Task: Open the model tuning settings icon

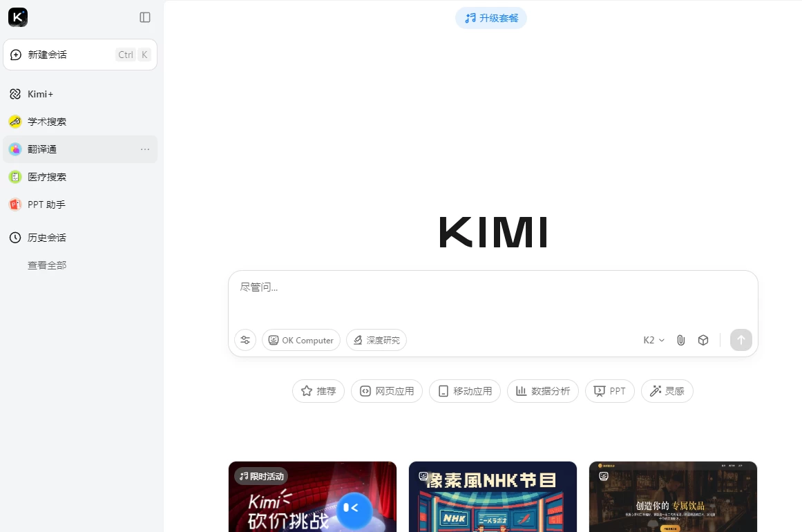Action: click(245, 340)
